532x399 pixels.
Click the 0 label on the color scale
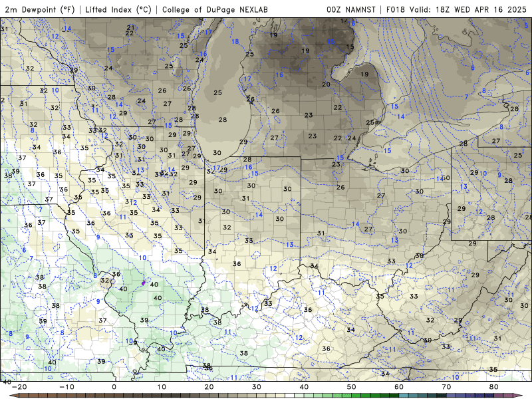point(114,387)
